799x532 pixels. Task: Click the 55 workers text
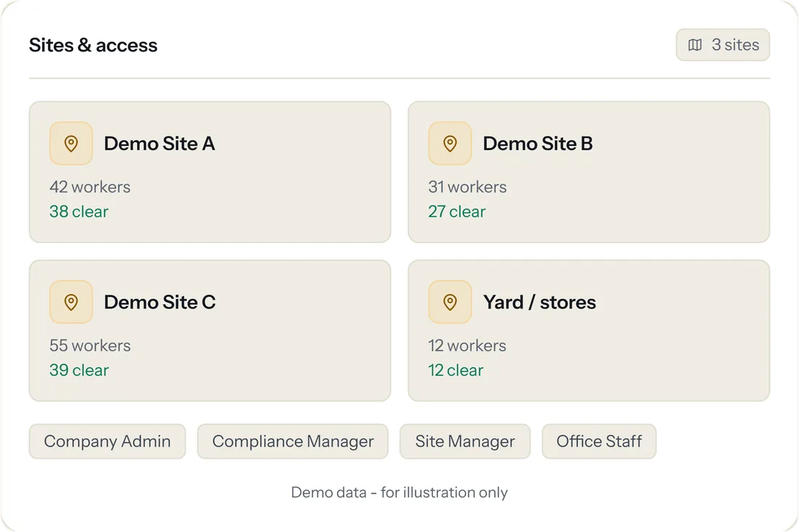90,345
